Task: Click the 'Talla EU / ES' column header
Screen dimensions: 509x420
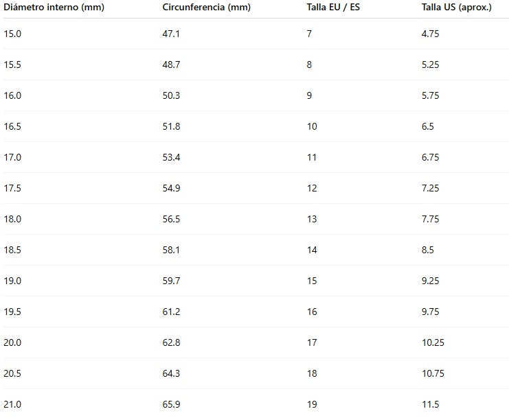Action: pyautogui.click(x=333, y=8)
